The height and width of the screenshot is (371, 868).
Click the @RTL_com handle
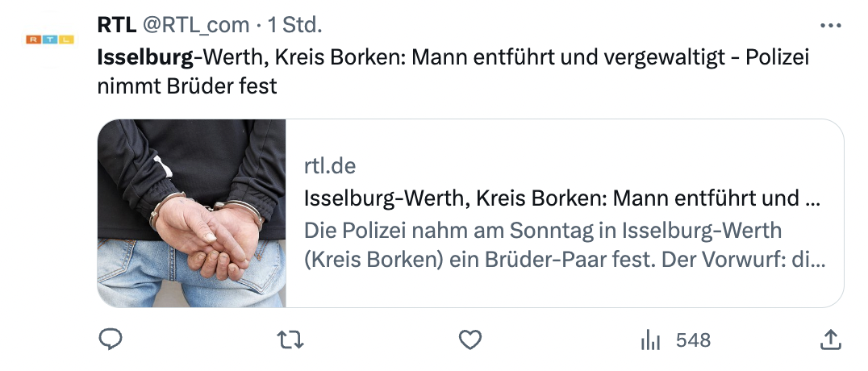(196, 25)
